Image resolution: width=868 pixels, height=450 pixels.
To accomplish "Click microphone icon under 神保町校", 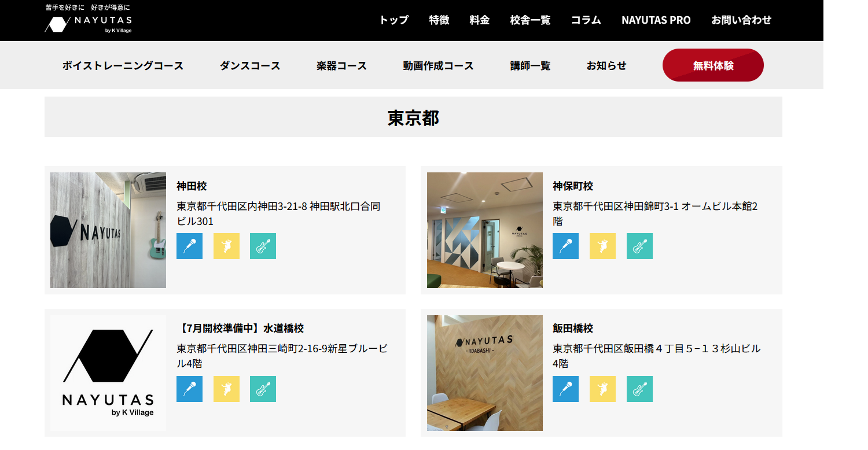I will tap(565, 246).
